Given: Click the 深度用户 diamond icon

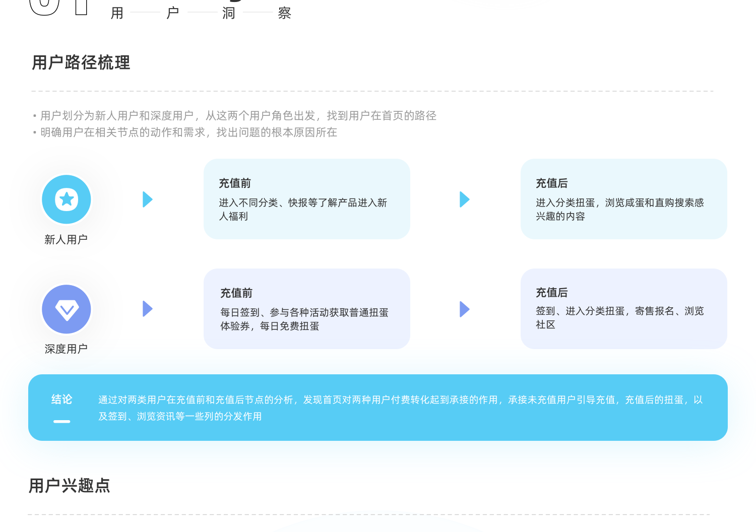Looking at the screenshot, I should tap(67, 309).
